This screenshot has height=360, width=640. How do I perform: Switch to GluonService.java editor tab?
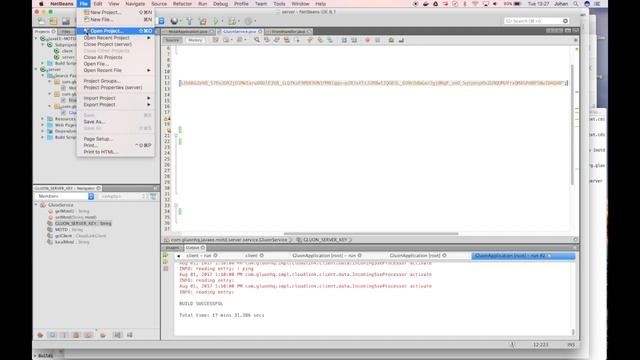(240, 31)
